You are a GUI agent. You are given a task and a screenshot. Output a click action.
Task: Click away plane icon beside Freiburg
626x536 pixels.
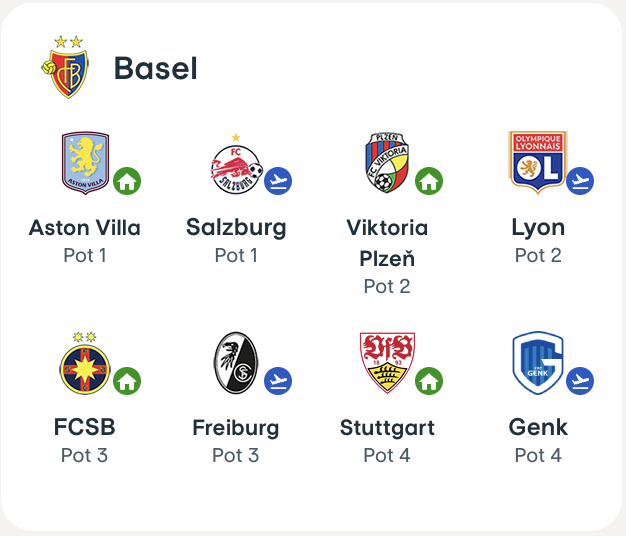(x=278, y=381)
